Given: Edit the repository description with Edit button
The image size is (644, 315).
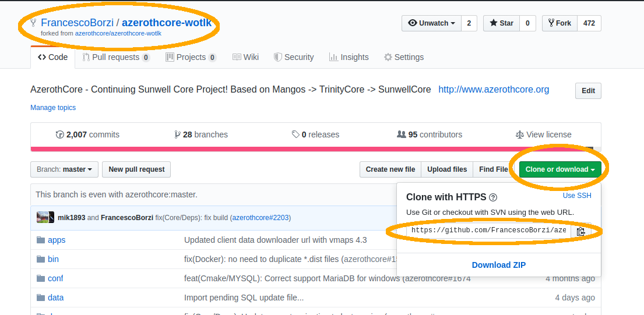Looking at the screenshot, I should click(588, 91).
